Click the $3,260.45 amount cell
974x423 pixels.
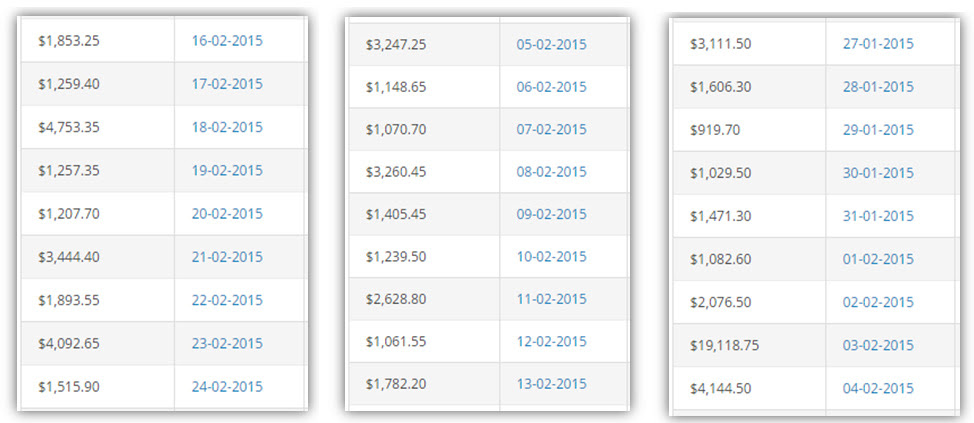coord(424,172)
